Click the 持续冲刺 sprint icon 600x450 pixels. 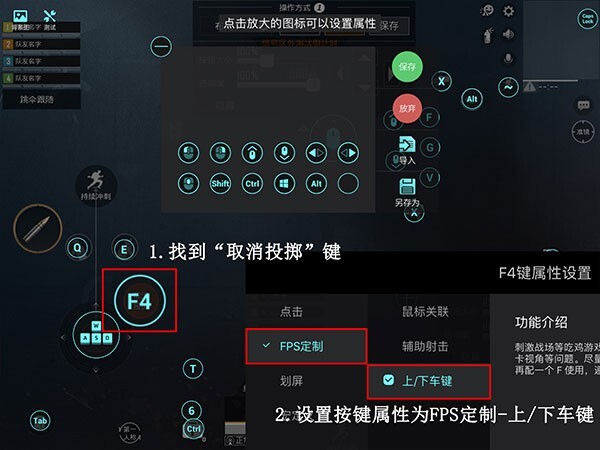point(96,185)
